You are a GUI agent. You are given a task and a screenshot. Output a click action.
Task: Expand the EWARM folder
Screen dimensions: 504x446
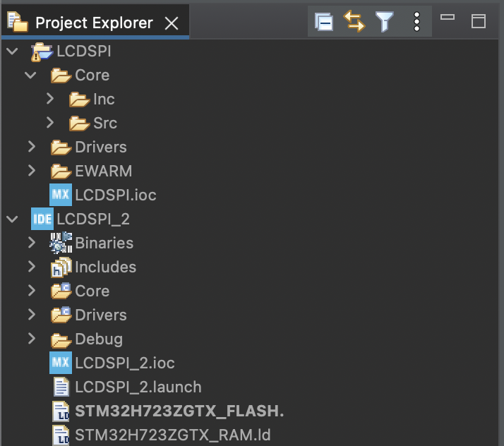pyautogui.click(x=32, y=171)
